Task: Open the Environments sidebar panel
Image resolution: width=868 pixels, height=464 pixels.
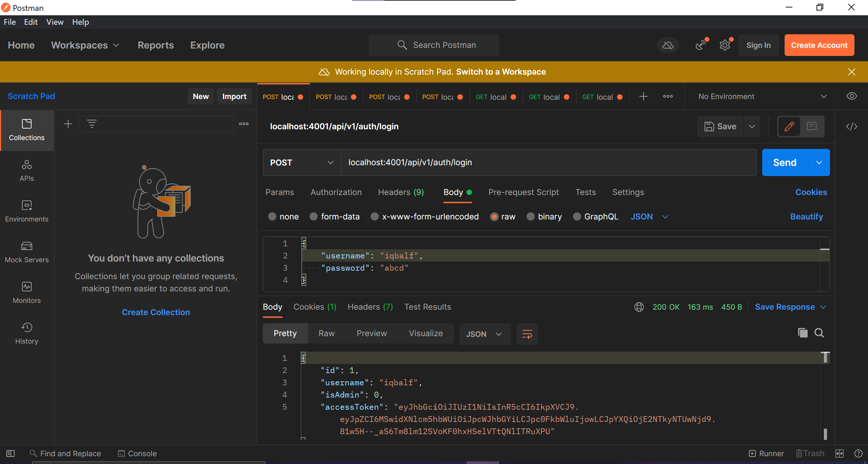Action: (27, 212)
